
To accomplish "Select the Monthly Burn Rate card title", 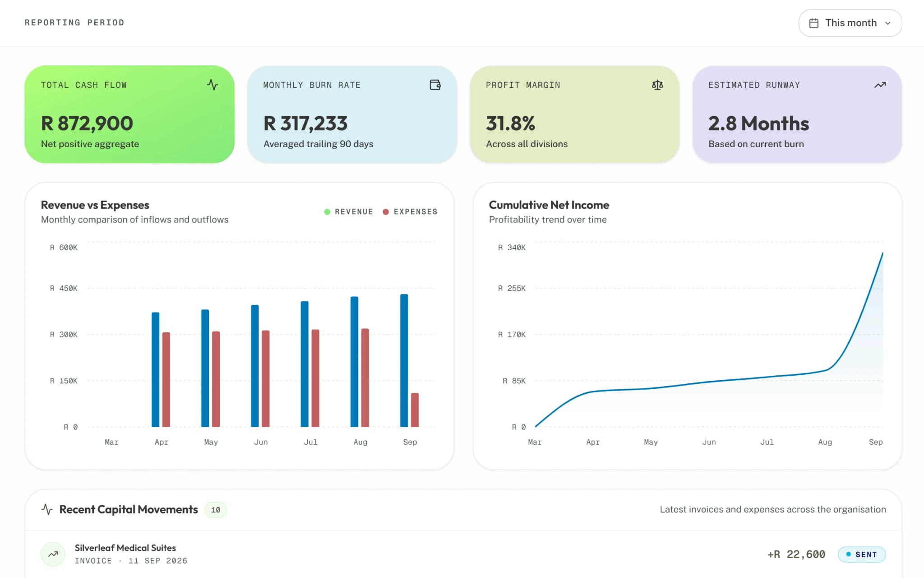I will click(x=312, y=85).
